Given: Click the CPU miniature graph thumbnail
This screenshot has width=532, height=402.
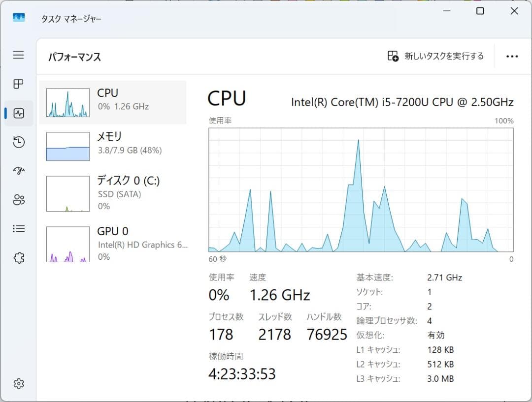Looking at the screenshot, I should (67, 102).
